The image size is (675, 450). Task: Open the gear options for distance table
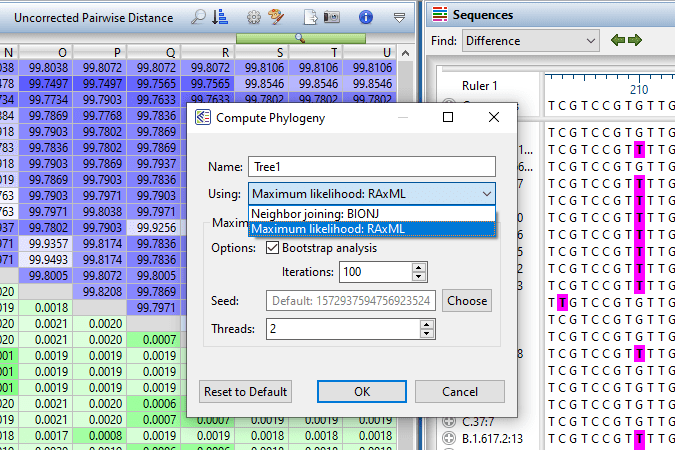(254, 17)
